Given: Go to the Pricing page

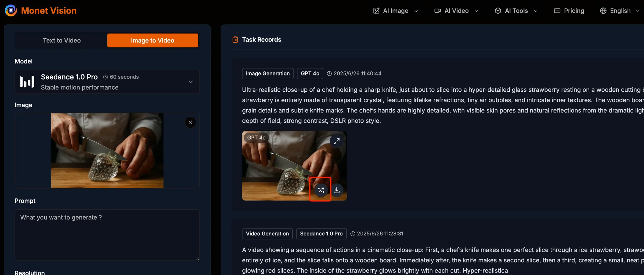Looking at the screenshot, I should pyautogui.click(x=569, y=11).
